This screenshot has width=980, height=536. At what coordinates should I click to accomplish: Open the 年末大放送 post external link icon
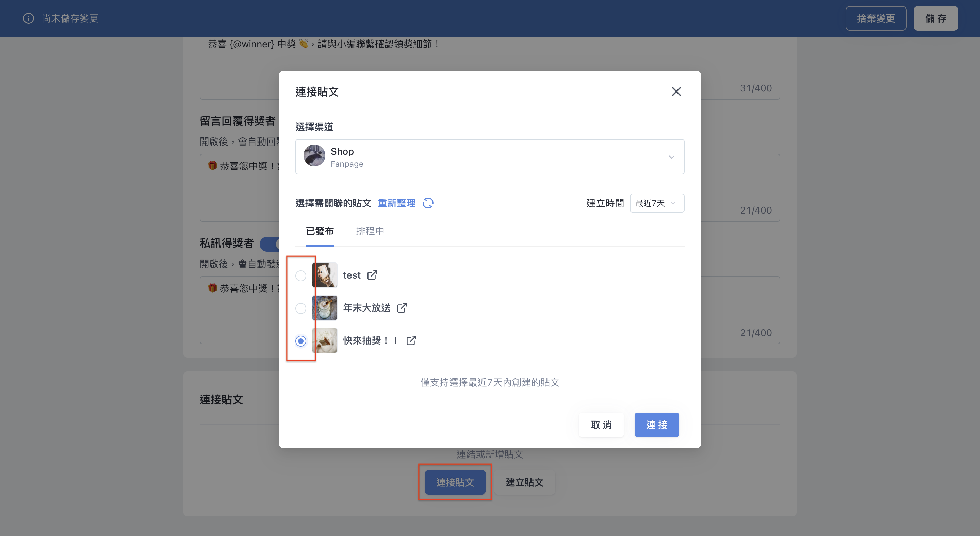pyautogui.click(x=402, y=307)
